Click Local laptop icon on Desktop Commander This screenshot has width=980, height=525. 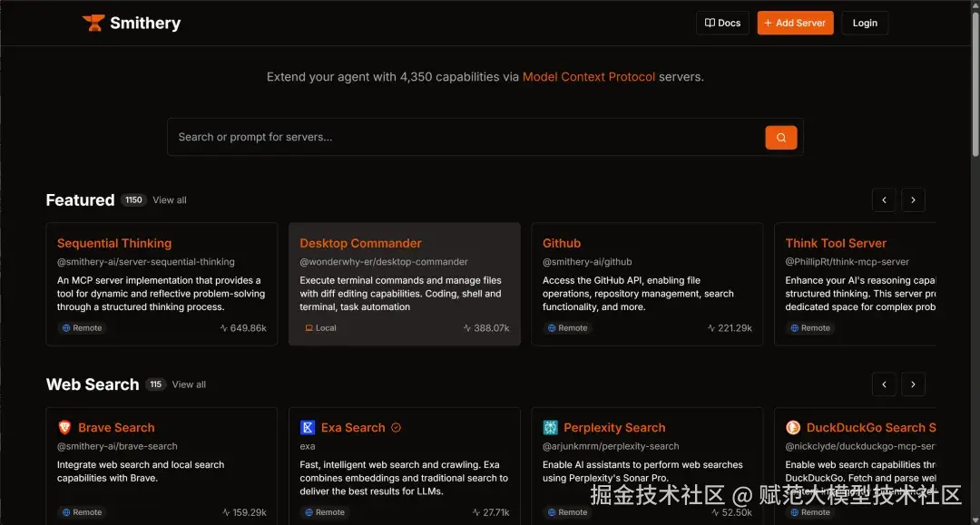point(309,327)
